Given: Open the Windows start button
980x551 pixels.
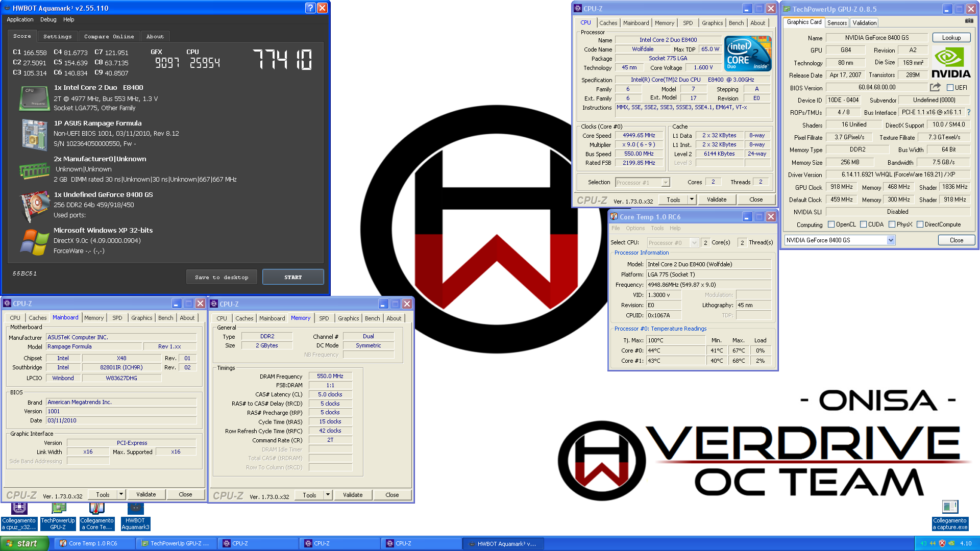Looking at the screenshot, I should (24, 543).
